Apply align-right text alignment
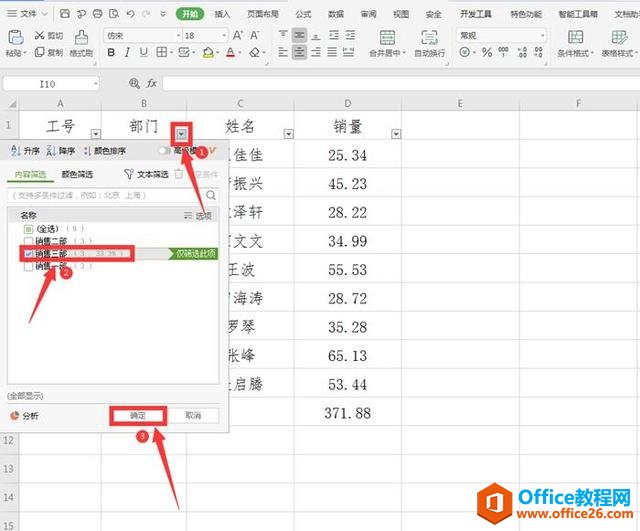640x531 pixels. (316, 52)
